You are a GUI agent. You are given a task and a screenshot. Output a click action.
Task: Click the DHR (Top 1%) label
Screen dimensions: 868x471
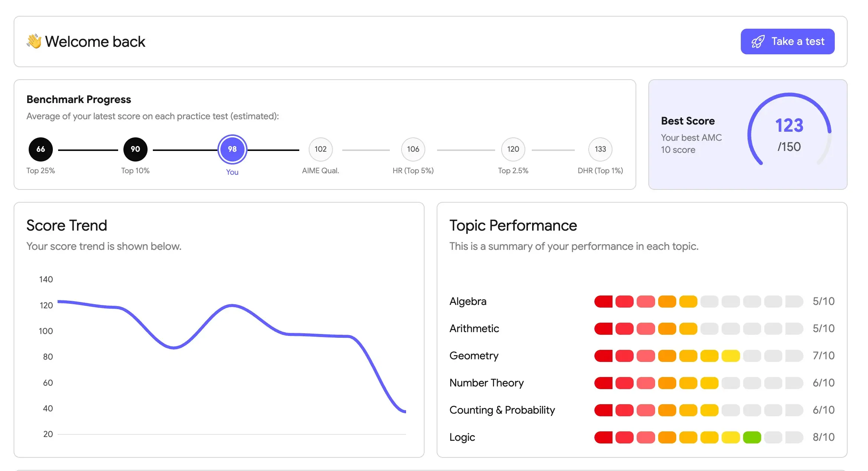coord(600,171)
